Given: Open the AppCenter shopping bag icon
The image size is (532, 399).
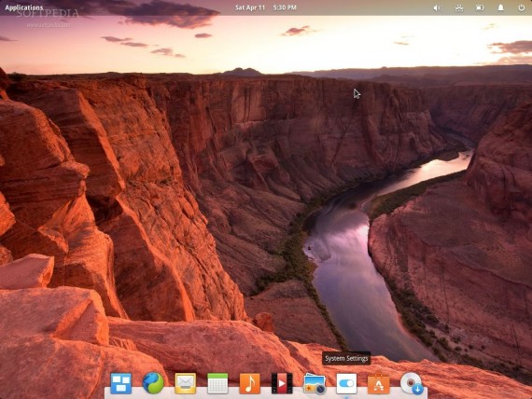Looking at the screenshot, I should click(x=379, y=383).
